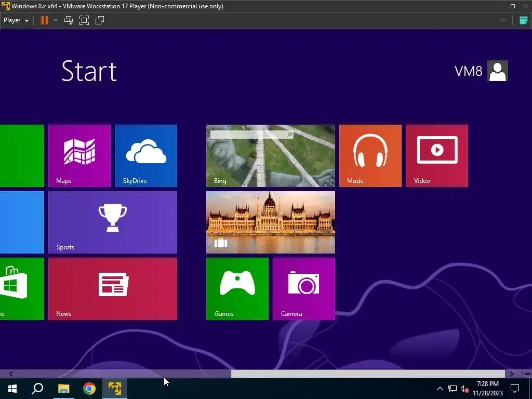Enter full screen mode in VMware toolbar

(84, 20)
